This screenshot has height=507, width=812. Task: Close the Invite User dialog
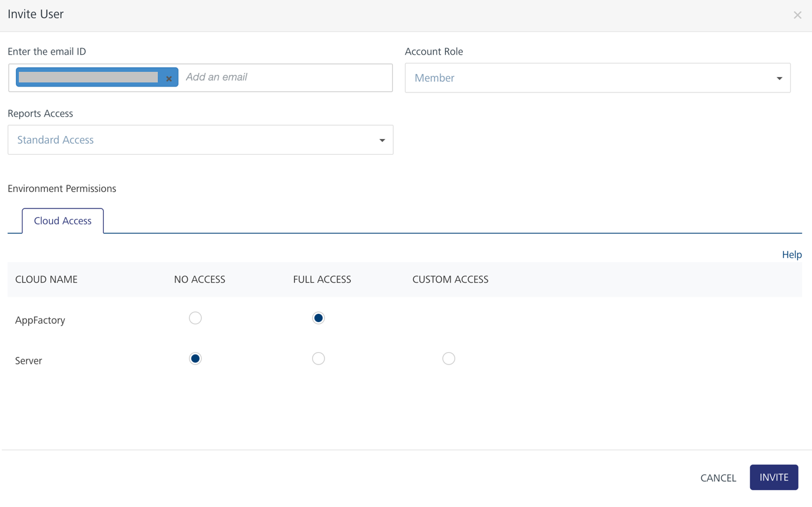coord(797,15)
